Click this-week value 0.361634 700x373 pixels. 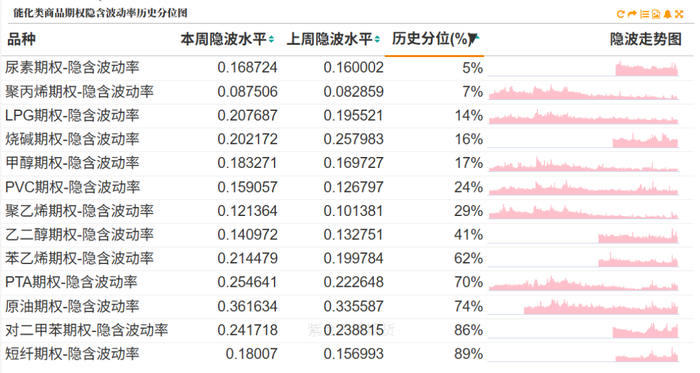click(x=247, y=306)
